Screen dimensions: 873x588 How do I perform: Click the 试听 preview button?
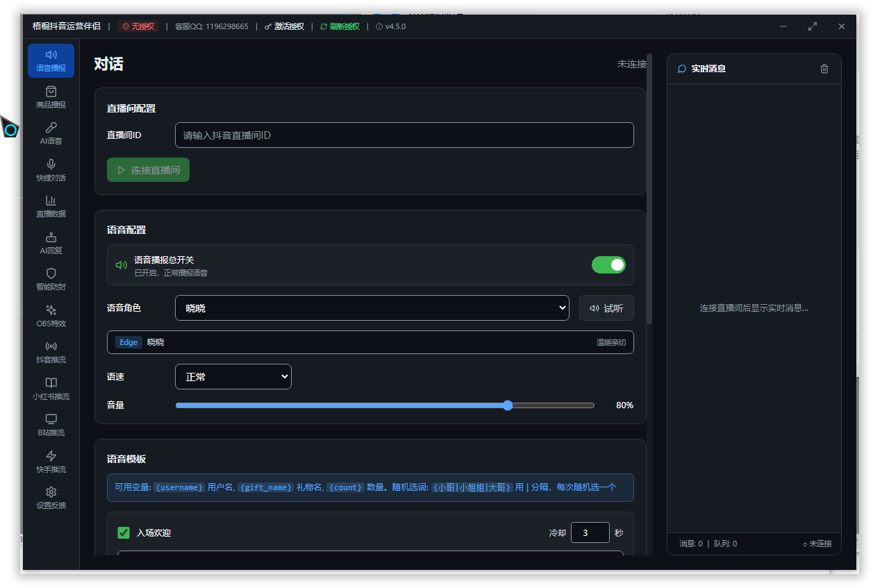point(606,308)
